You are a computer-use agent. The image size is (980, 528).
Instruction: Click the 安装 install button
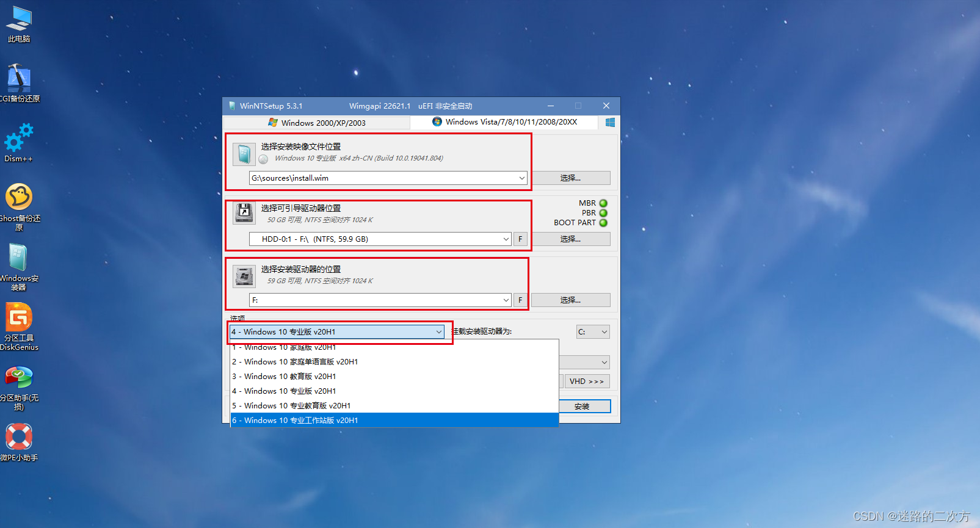point(584,407)
